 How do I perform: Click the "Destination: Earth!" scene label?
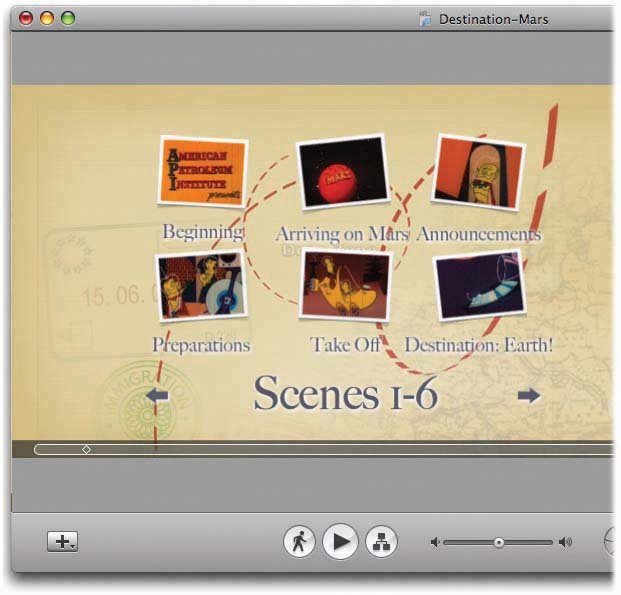coord(478,345)
